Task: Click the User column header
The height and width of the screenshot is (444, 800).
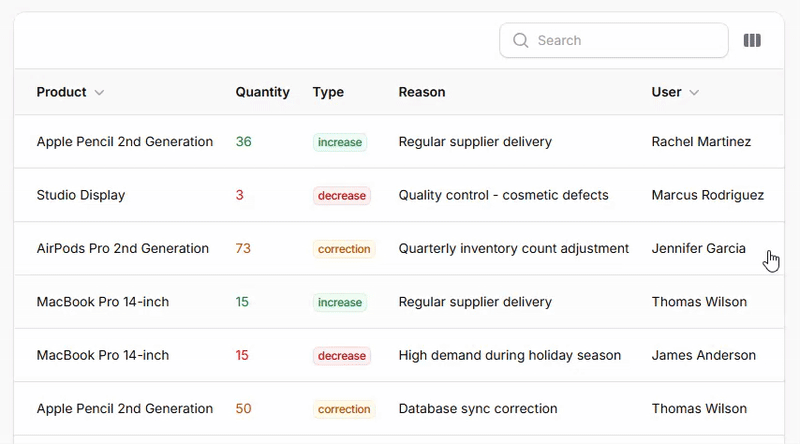Action: pyautogui.click(x=666, y=92)
